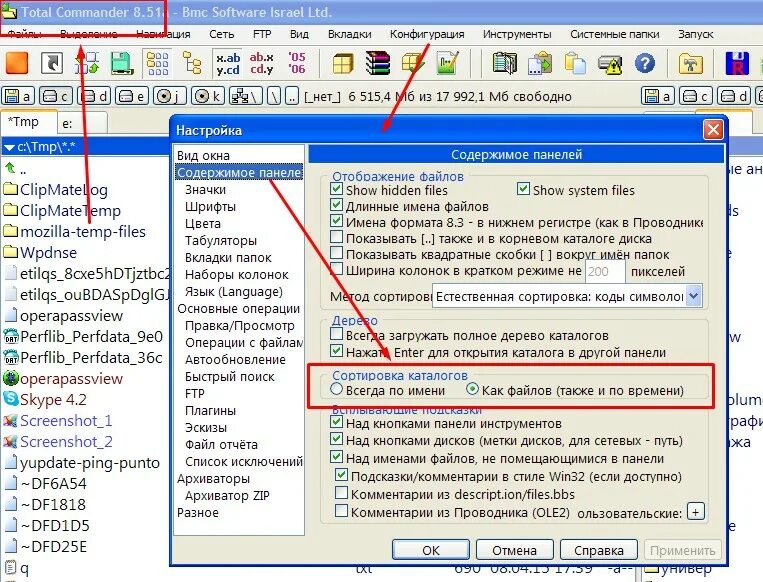Viewport: 763px width, 582px height.
Task: Enable Показывать [..] в корневом каталоге
Action: 336,237
